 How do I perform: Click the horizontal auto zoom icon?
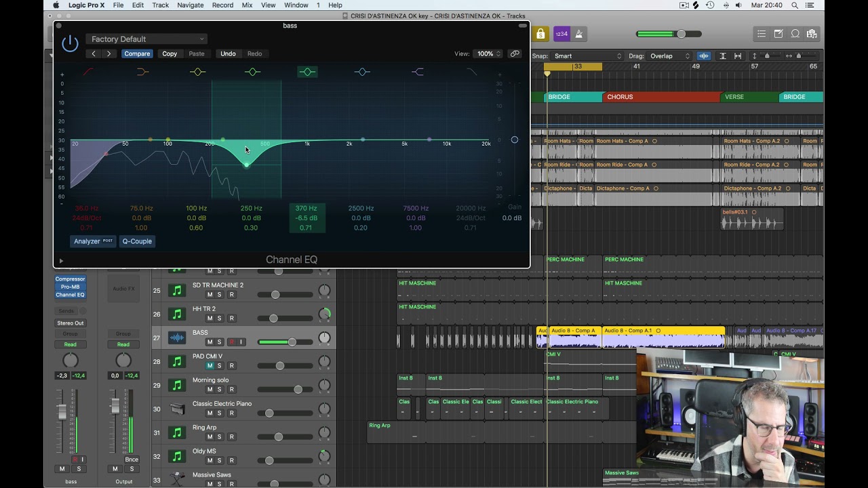(x=738, y=56)
